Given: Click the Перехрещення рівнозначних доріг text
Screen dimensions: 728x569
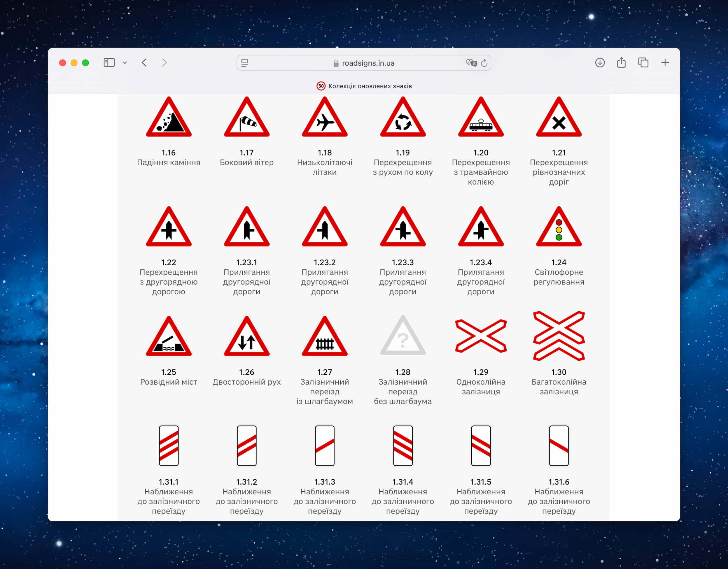Looking at the screenshot, I should click(x=559, y=172).
